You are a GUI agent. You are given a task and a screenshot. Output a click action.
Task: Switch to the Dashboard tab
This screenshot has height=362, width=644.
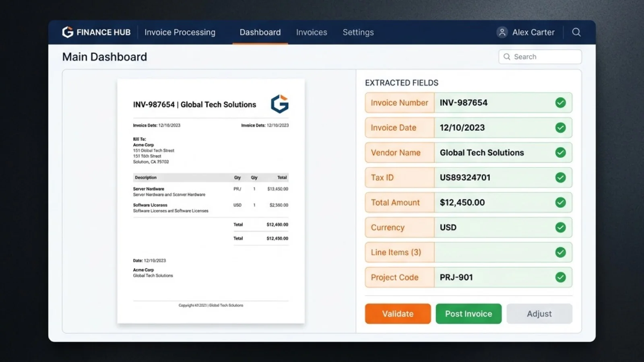click(x=260, y=32)
